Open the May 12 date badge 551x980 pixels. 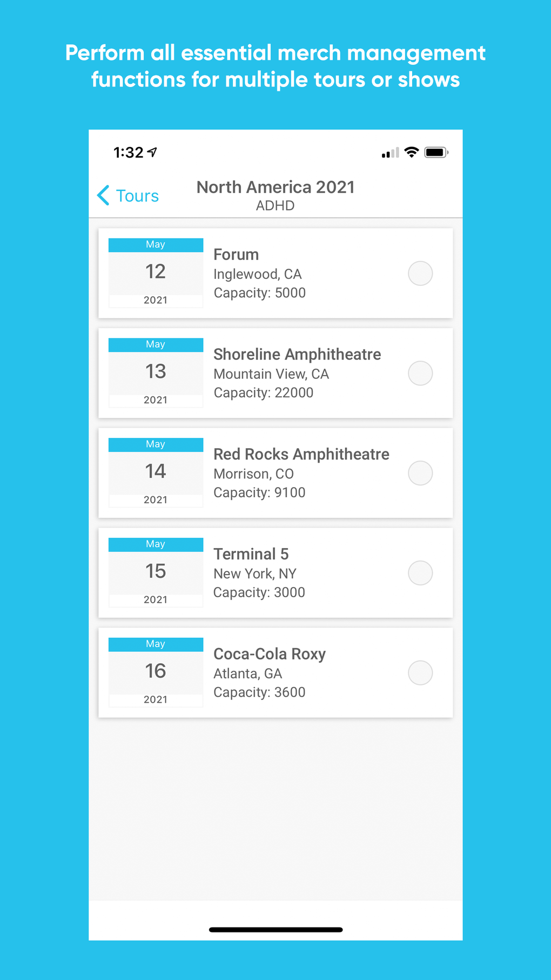[x=156, y=273]
